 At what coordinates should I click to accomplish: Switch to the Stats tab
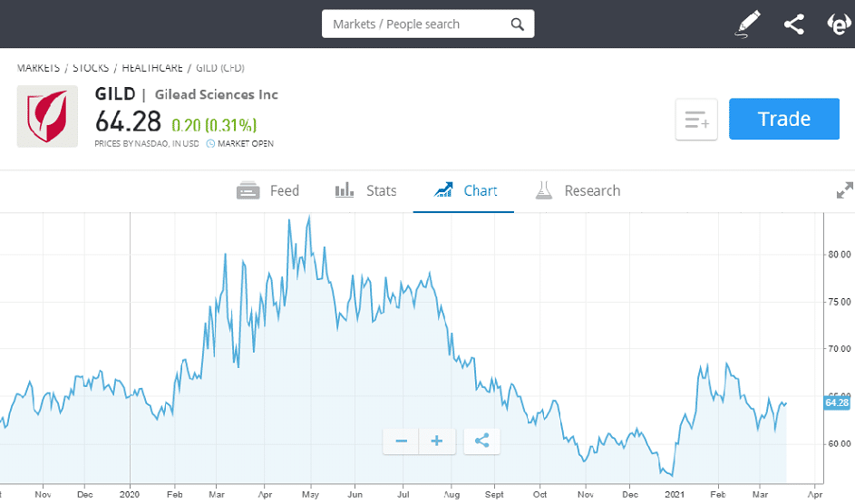tap(365, 190)
